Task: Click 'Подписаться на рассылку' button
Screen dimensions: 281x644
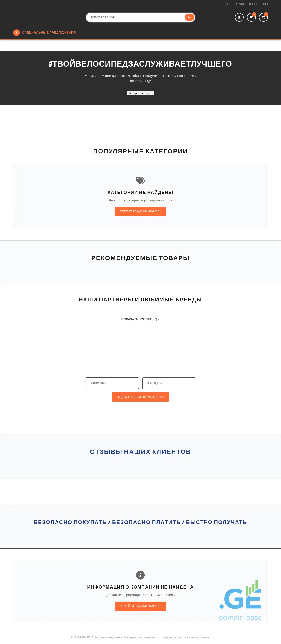Action: pyautogui.click(x=140, y=397)
